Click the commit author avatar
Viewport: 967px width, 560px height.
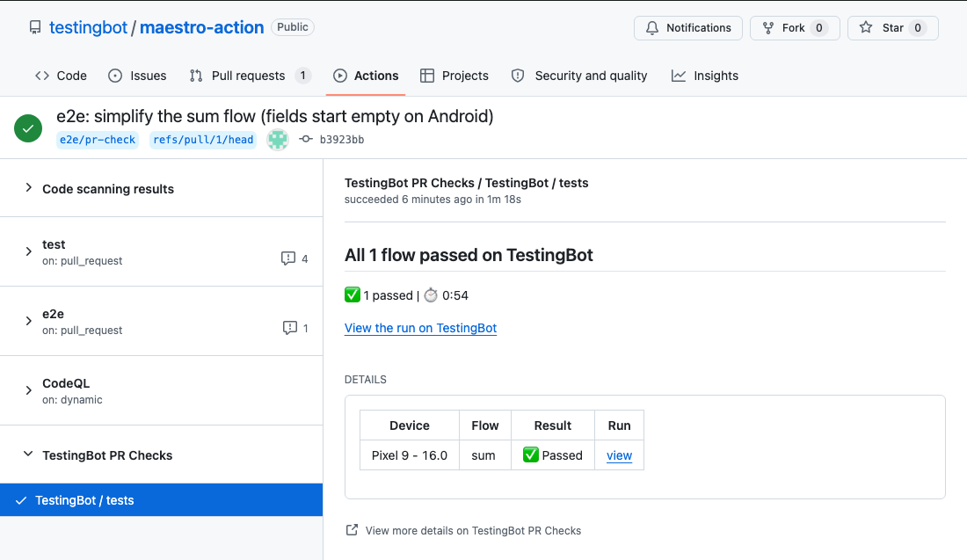[x=278, y=140]
